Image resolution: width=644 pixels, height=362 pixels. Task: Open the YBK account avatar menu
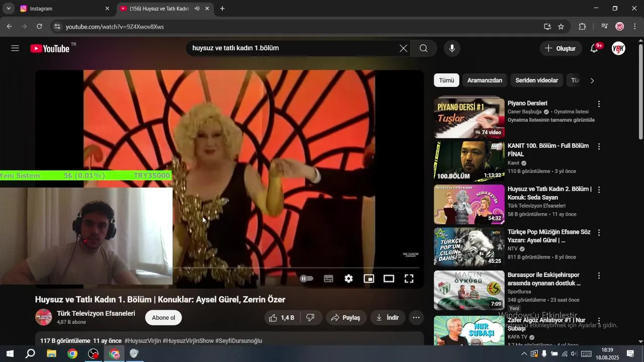[x=618, y=48]
